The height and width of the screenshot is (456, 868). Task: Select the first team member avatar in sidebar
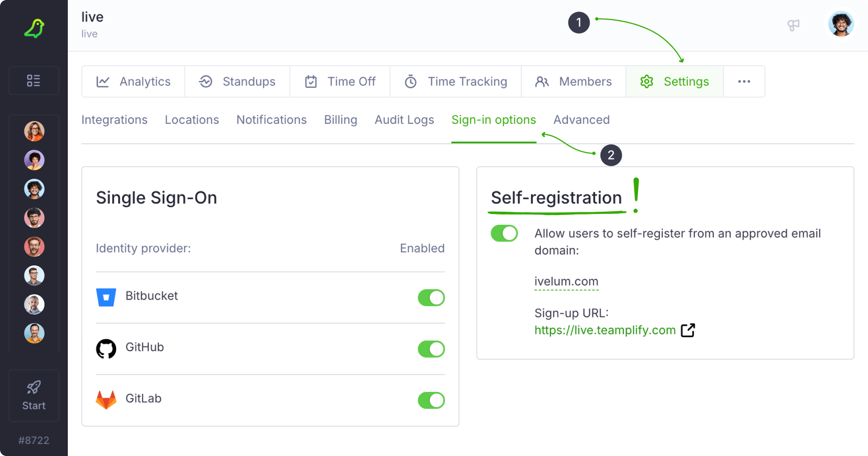[34, 131]
